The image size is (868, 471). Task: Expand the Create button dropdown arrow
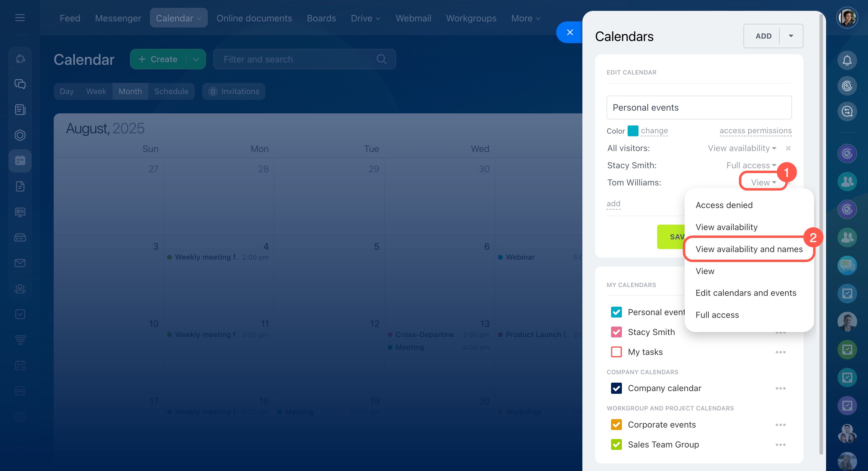pos(196,59)
